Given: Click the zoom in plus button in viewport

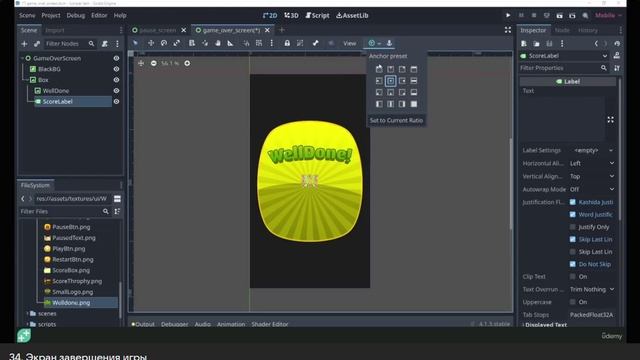Looking at the screenshot, I should [187, 63].
